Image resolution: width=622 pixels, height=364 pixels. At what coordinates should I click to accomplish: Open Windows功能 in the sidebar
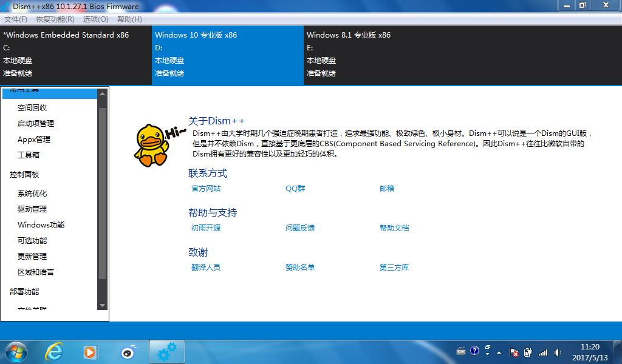tap(41, 225)
